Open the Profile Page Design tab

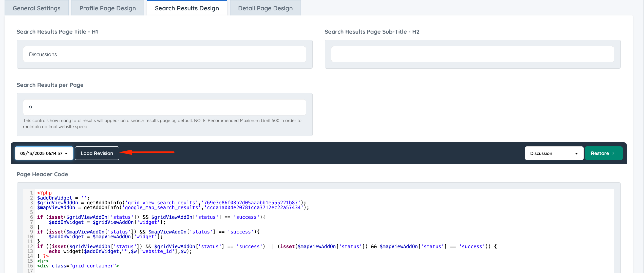click(108, 8)
